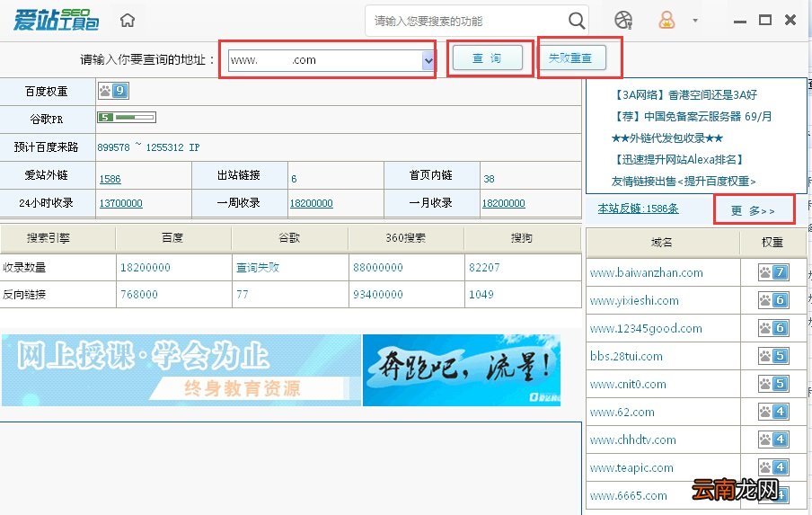Open www.62.com backlink entry
The height and width of the screenshot is (515, 812).
pyautogui.click(x=622, y=413)
